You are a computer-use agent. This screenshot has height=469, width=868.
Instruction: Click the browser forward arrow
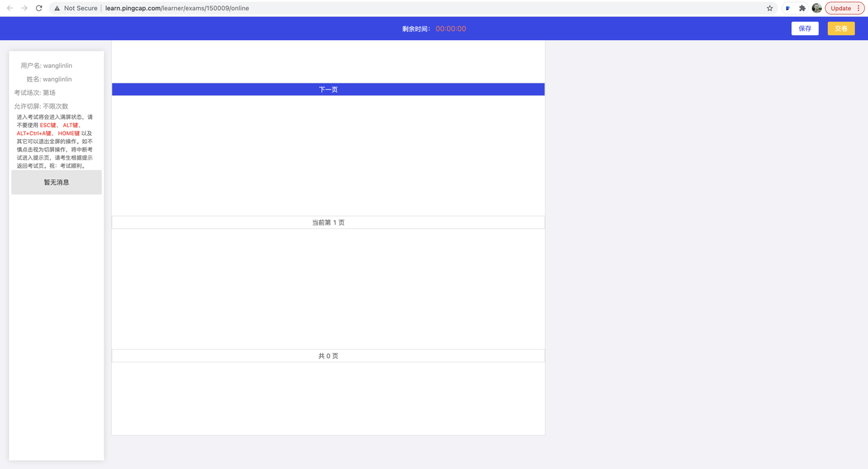click(x=24, y=8)
